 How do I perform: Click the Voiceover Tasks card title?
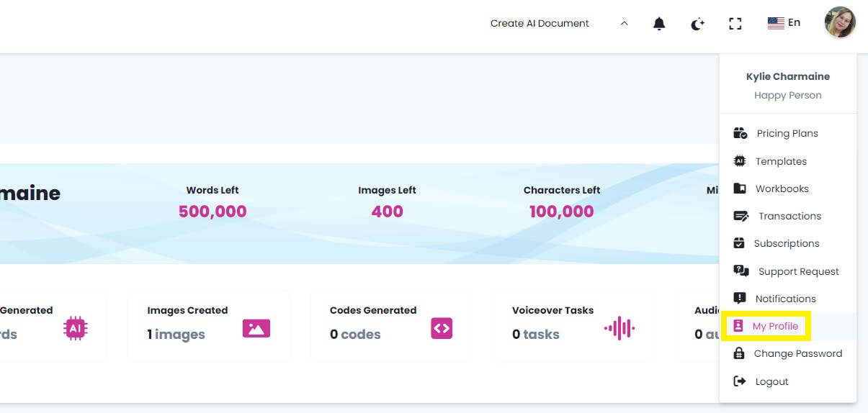point(553,310)
